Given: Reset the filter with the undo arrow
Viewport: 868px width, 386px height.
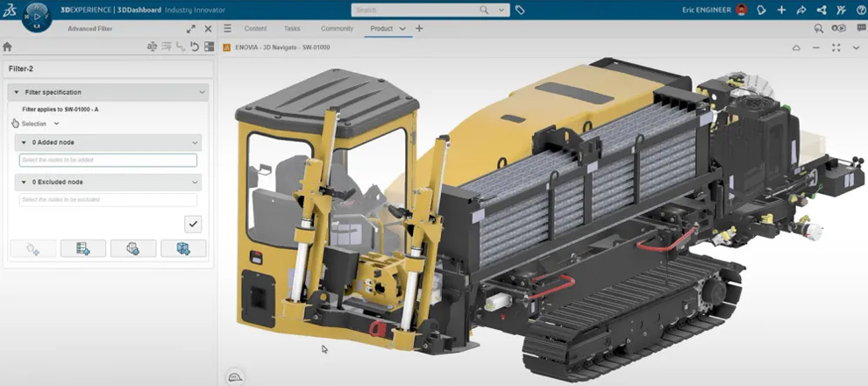Looking at the screenshot, I should [195, 46].
